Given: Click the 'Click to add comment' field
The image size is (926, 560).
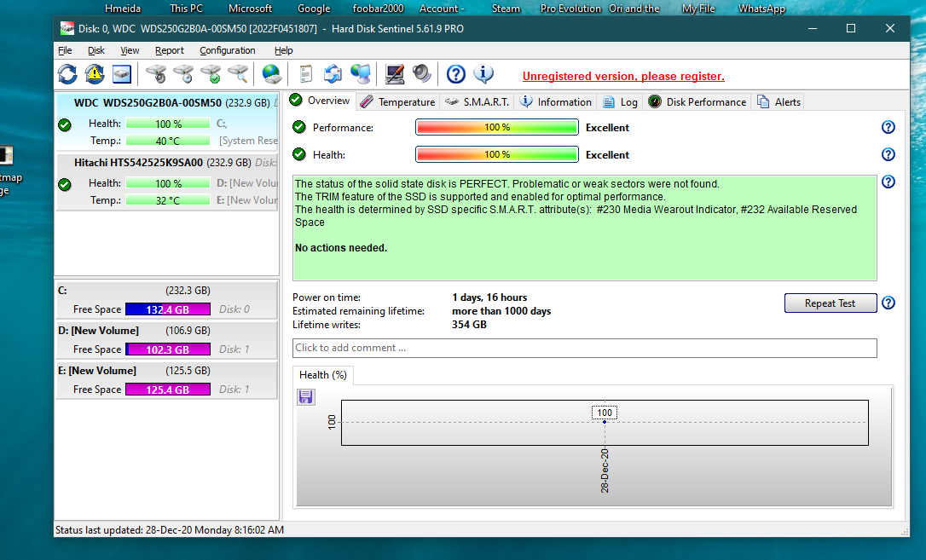Looking at the screenshot, I should 585,348.
